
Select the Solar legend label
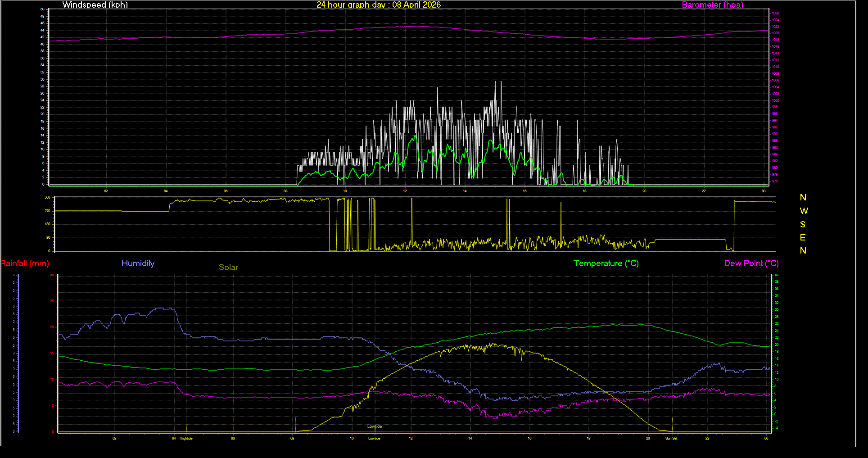tap(228, 267)
